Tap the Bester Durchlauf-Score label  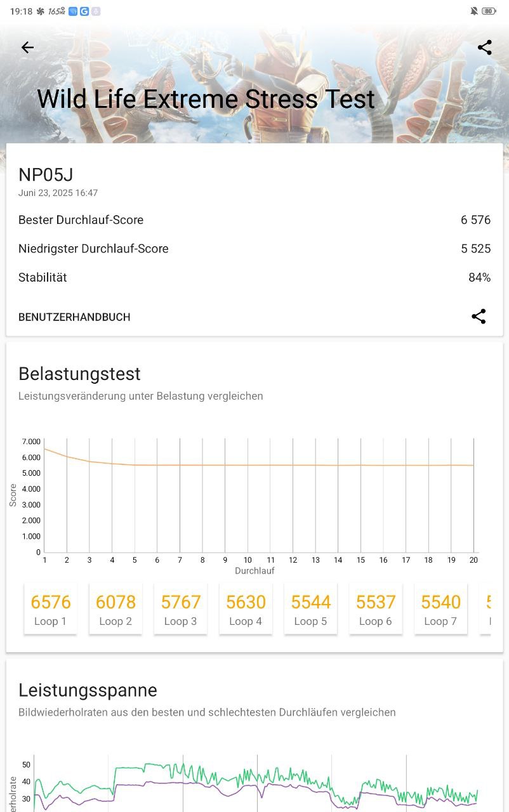[x=81, y=220]
